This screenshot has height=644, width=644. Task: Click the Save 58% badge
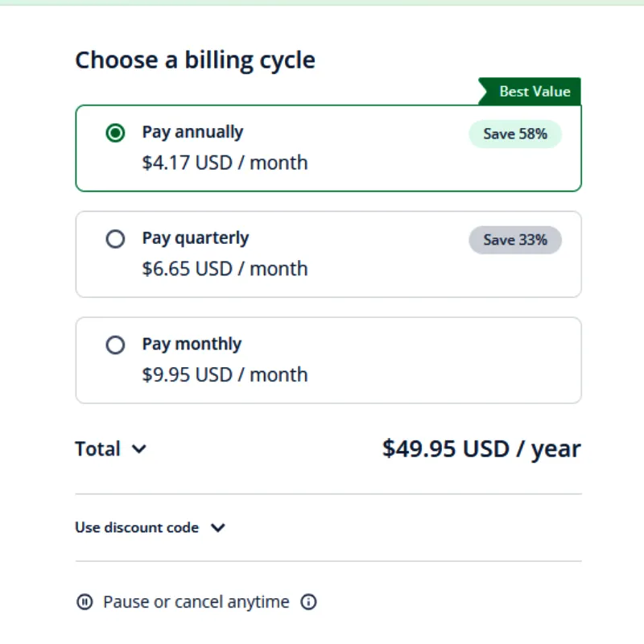(x=515, y=134)
